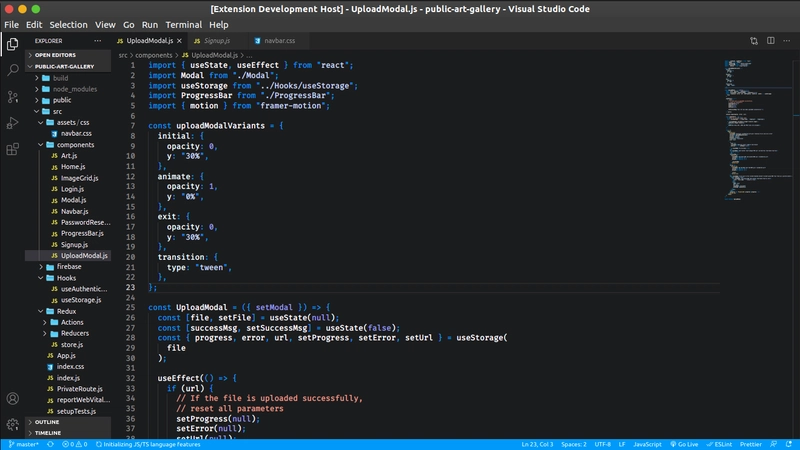
Task: Open Explorer more actions ellipsis
Action: coord(97,41)
